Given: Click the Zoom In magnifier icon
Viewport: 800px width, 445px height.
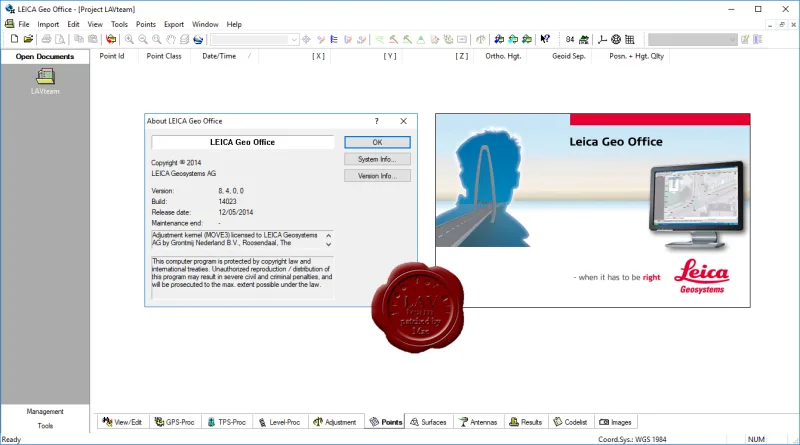Looking at the screenshot, I should [129, 39].
